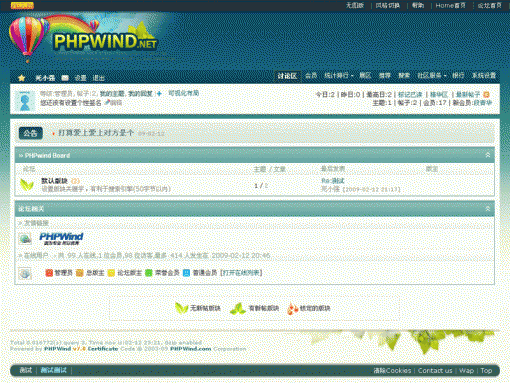Click the green leaf icon of 默认版块

[27, 184]
